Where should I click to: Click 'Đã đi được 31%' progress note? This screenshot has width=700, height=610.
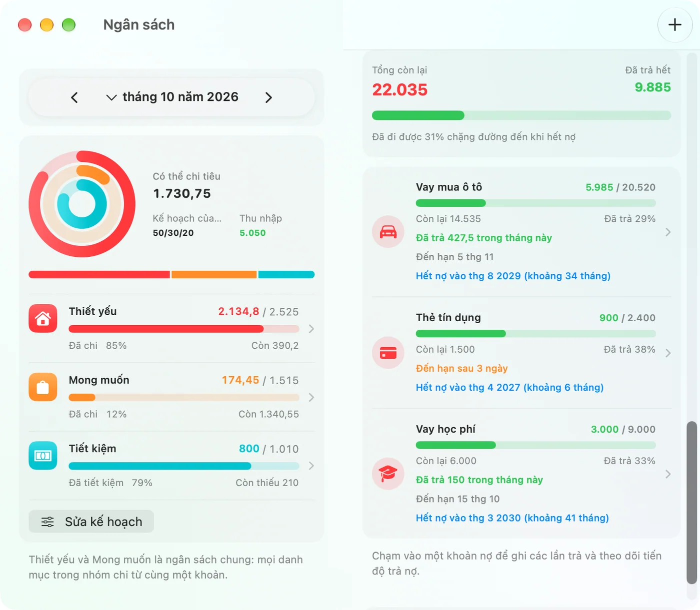tap(474, 137)
